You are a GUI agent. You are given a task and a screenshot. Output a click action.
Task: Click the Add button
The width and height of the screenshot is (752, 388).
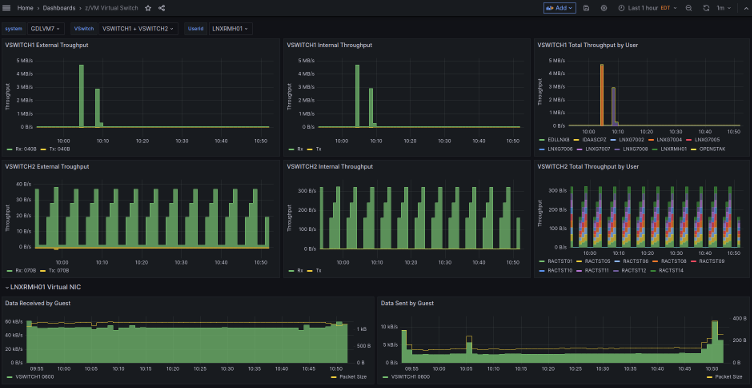[x=559, y=8]
